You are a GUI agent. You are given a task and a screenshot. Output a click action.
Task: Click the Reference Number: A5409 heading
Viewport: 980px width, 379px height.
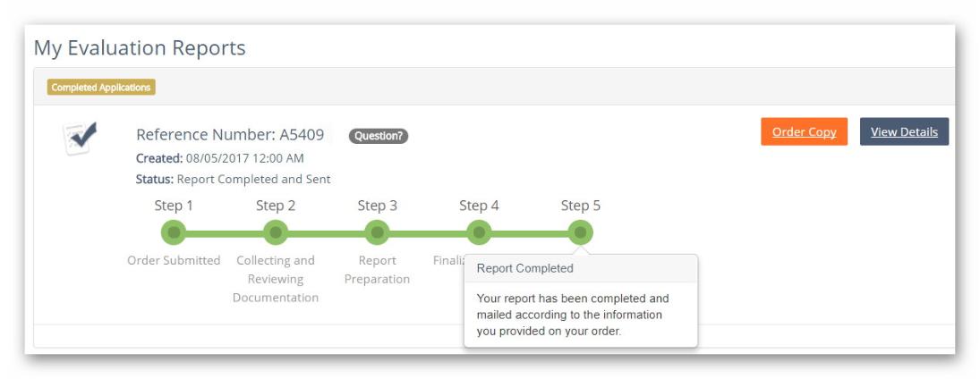click(x=230, y=135)
